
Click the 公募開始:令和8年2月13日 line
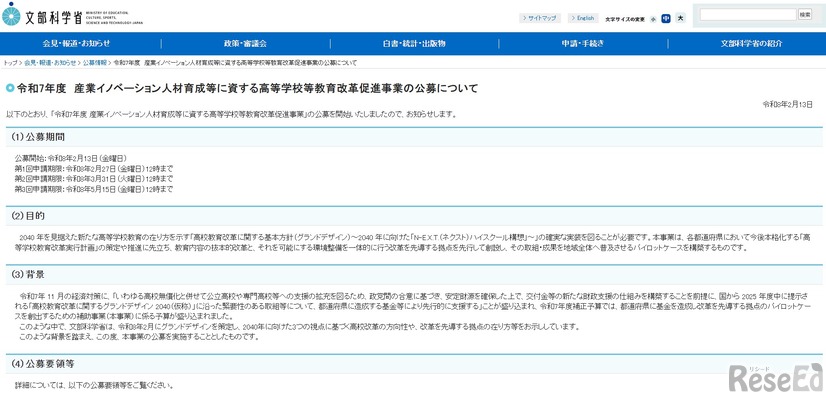71,158
